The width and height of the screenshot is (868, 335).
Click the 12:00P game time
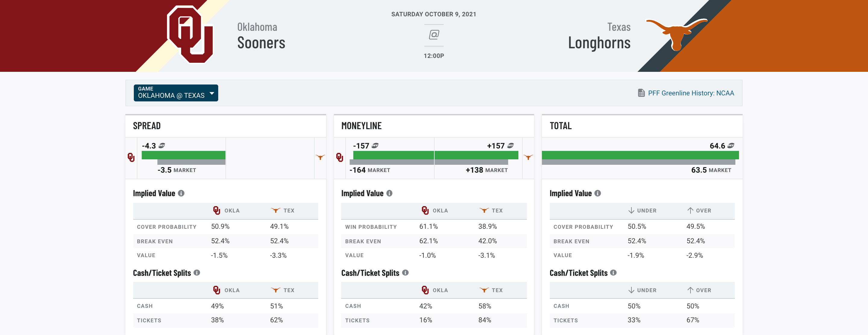[434, 56]
